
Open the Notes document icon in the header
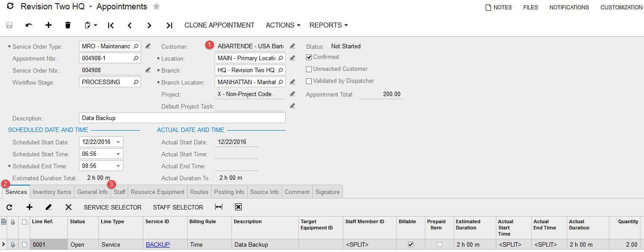(488, 8)
